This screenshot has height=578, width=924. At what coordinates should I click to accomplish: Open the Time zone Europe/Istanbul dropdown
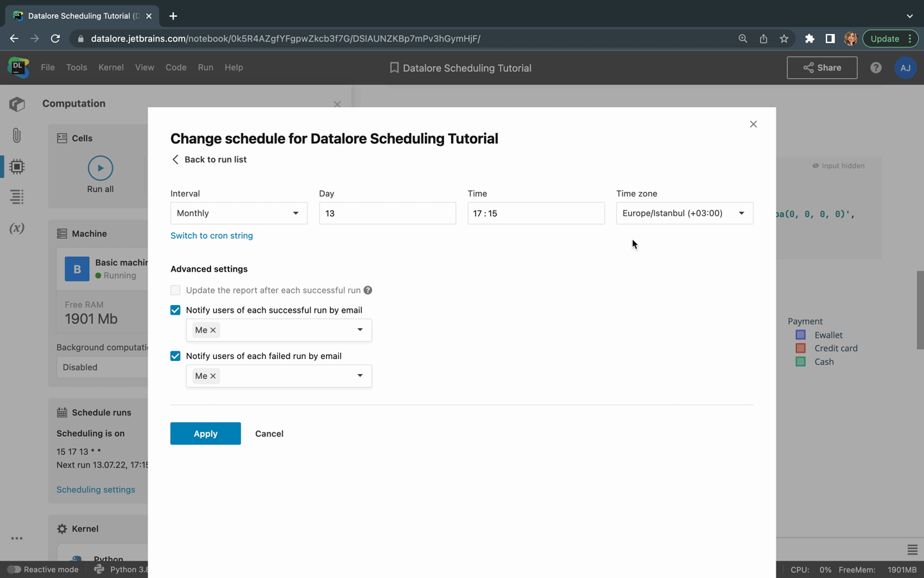click(684, 213)
